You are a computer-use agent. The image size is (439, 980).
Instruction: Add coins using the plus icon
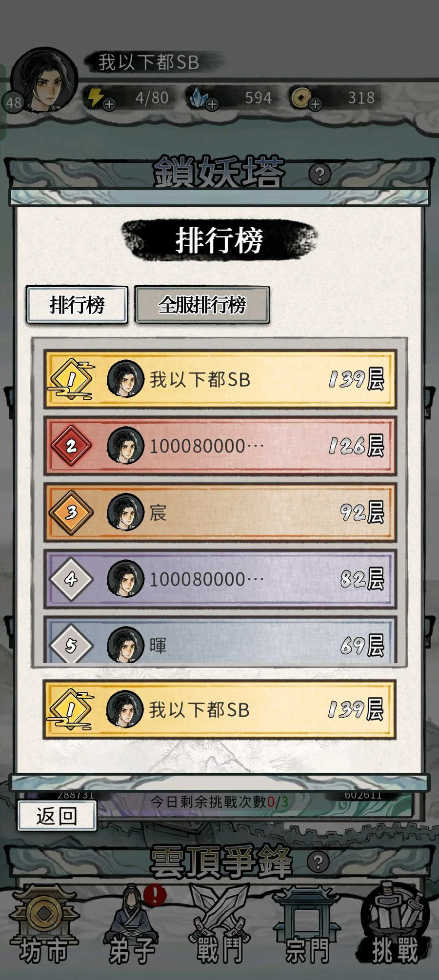[x=316, y=104]
